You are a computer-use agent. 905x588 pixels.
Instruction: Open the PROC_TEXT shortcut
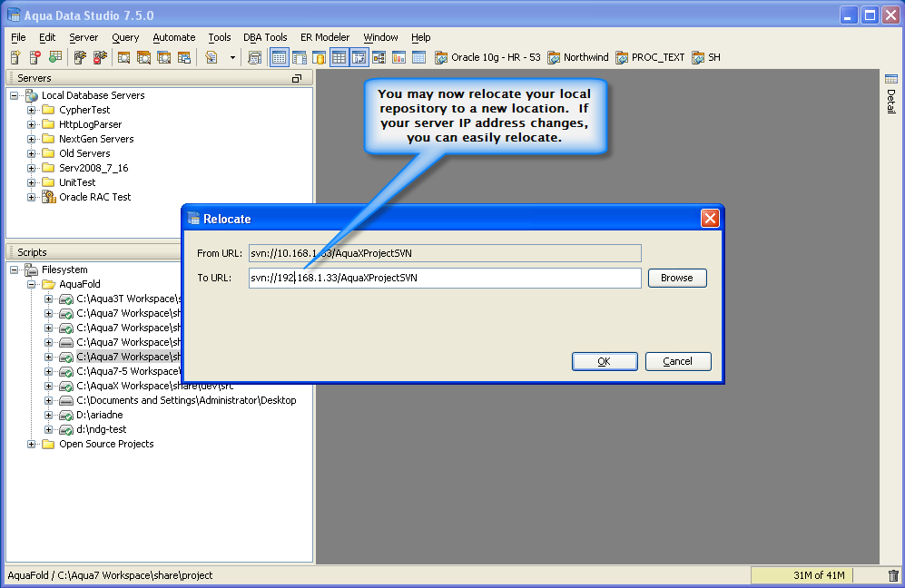(x=651, y=57)
